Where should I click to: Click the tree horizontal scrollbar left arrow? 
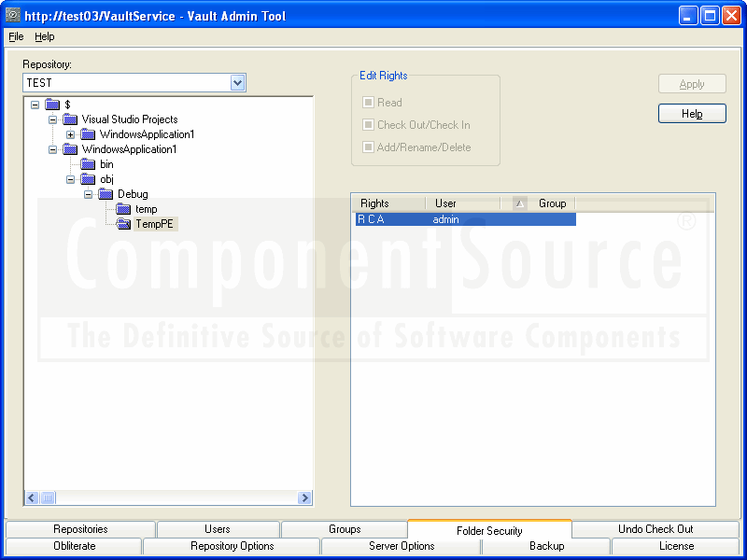point(32,498)
